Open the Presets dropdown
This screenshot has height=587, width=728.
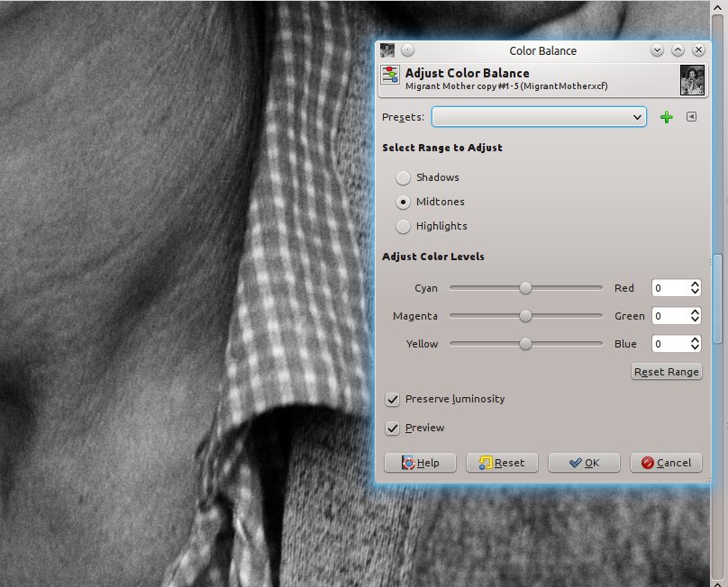tap(539, 117)
